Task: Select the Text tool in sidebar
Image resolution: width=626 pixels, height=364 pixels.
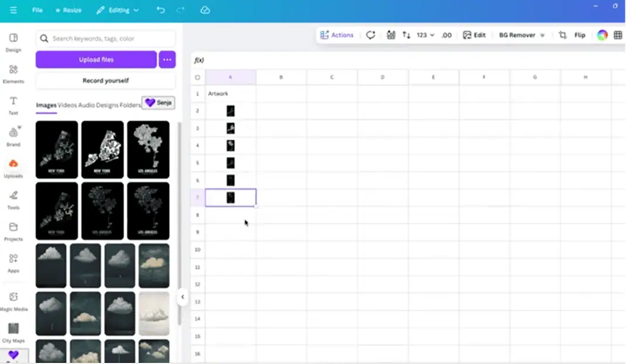Action: click(x=13, y=104)
